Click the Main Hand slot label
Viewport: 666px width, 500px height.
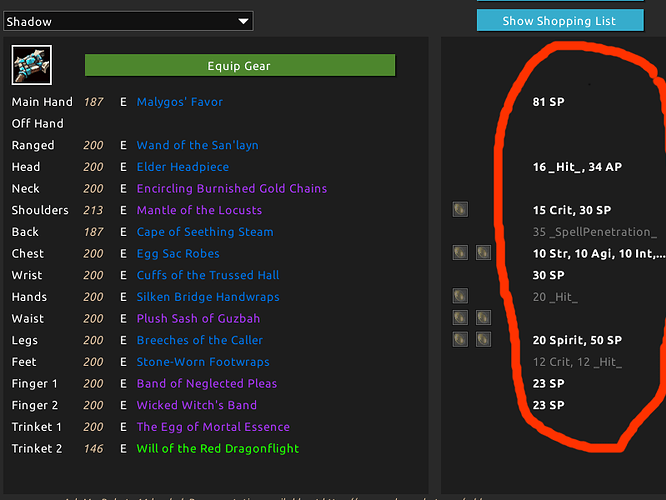pos(42,102)
